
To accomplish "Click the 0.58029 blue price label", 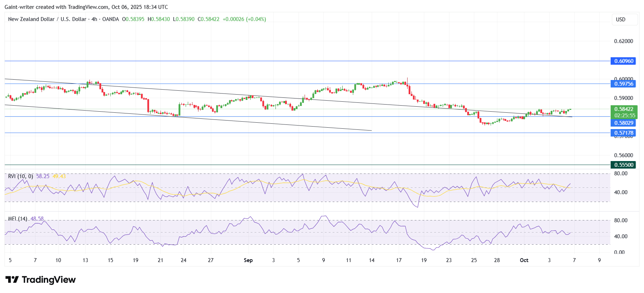I will [623, 123].
